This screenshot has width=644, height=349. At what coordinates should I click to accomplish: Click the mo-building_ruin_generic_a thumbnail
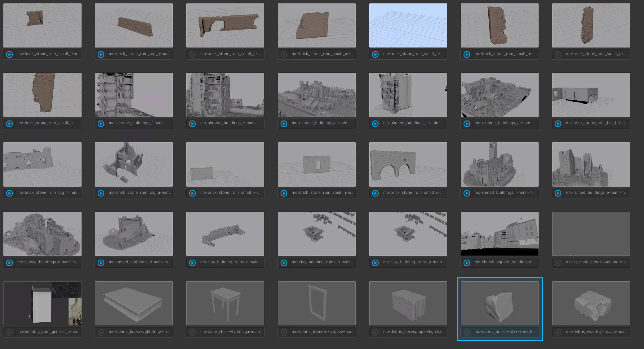click(x=42, y=303)
